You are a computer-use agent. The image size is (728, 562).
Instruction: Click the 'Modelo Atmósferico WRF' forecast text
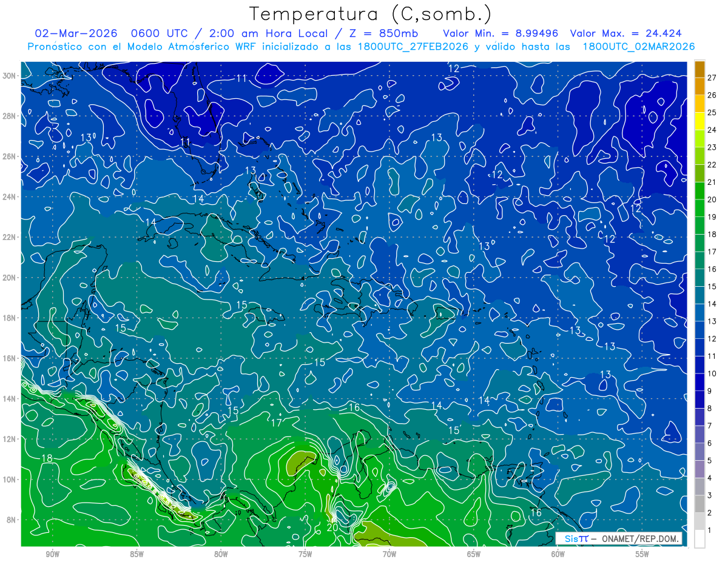point(191,47)
